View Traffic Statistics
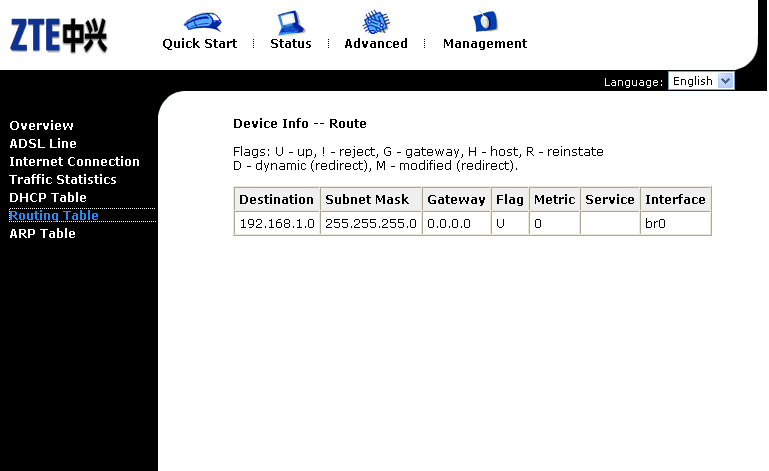 click(x=63, y=180)
